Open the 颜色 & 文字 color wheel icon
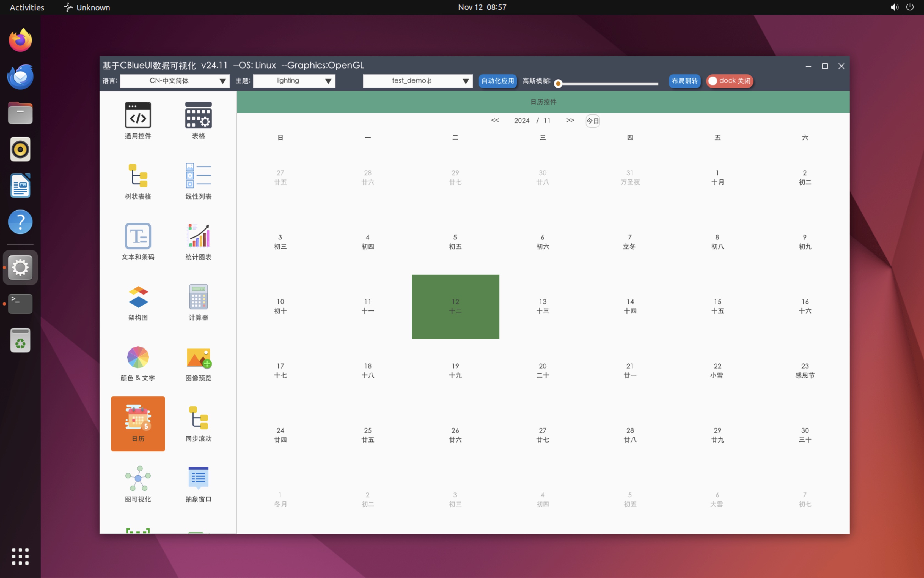This screenshot has width=924, height=578. (x=138, y=363)
